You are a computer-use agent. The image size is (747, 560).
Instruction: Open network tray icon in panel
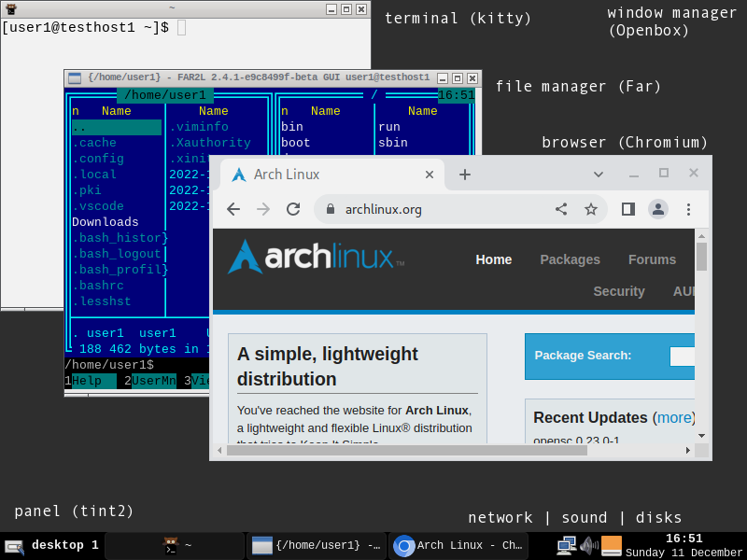coord(567,546)
